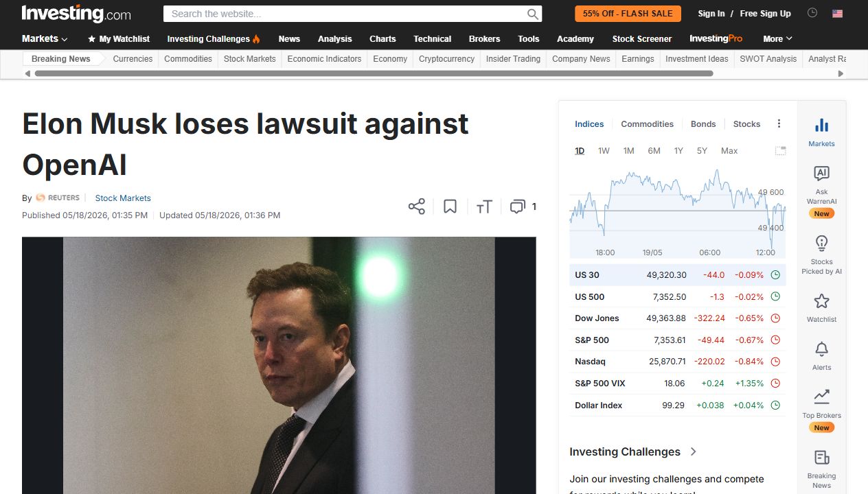Open Insider Trading news category
Image resolution: width=868 pixels, height=494 pixels.
click(513, 59)
